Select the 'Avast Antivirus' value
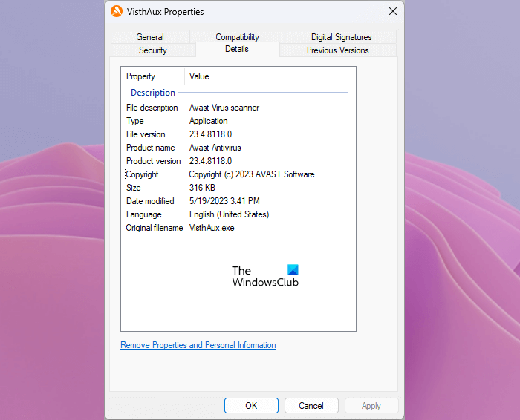This screenshot has width=520, height=420. (x=215, y=148)
